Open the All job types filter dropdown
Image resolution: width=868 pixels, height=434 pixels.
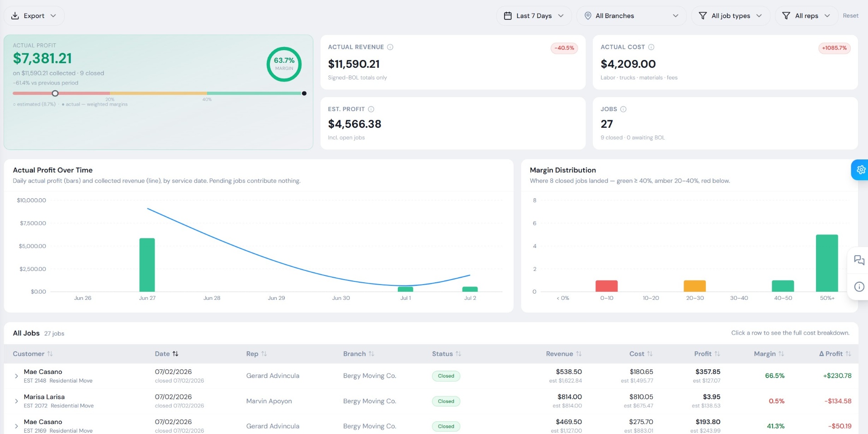(731, 16)
